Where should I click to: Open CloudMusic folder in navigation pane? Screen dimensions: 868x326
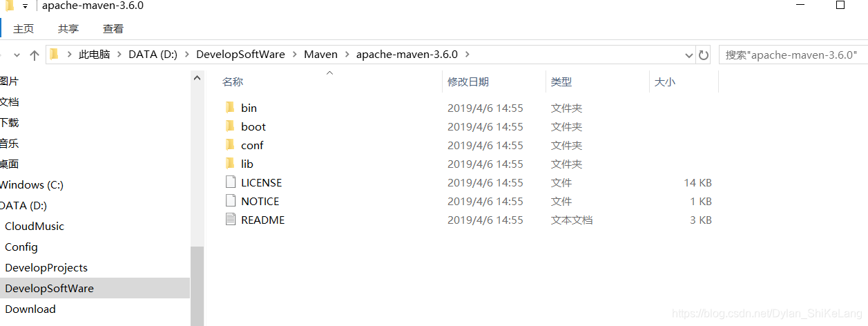(x=35, y=227)
